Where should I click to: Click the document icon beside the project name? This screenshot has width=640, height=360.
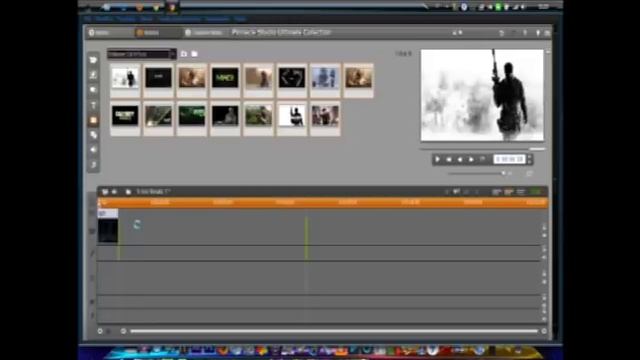click(128, 192)
